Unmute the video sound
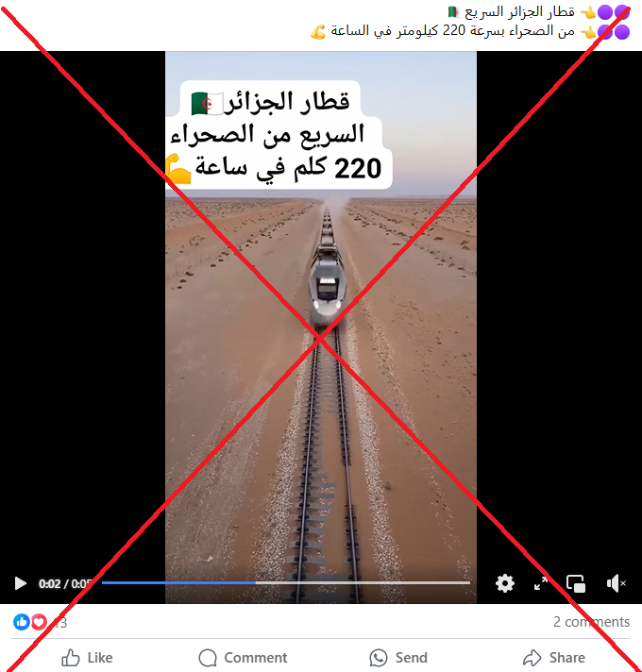642x672 pixels. coord(617,583)
